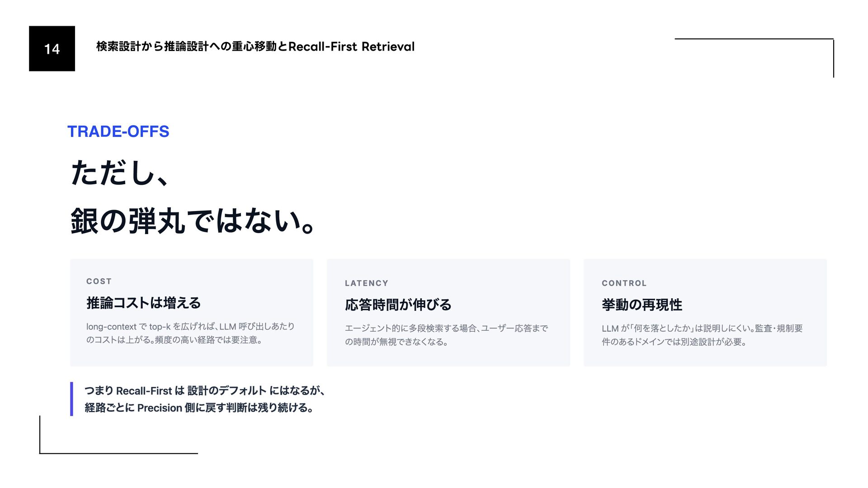The height and width of the screenshot is (488, 868).
Task: Click the 推論コストは増える card title
Action: [143, 303]
